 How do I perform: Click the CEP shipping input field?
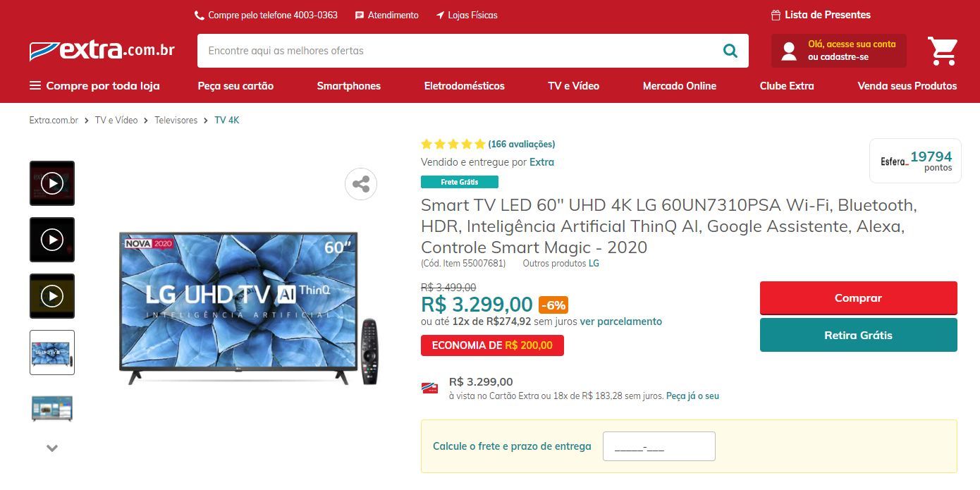point(659,446)
